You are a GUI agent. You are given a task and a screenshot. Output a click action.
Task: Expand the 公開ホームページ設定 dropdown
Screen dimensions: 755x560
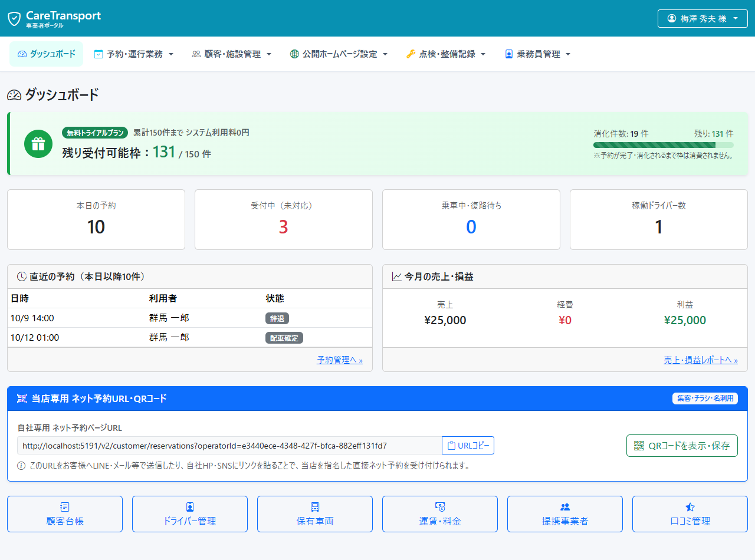pyautogui.click(x=339, y=54)
